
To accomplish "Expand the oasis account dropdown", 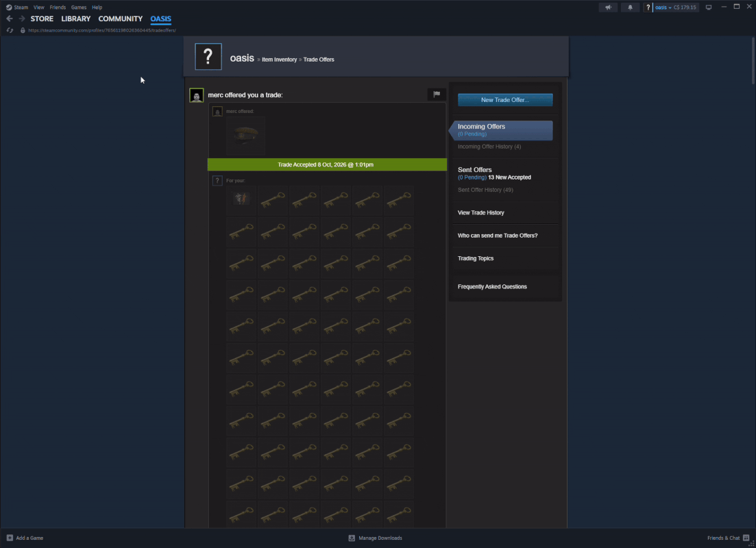I will 663,8.
